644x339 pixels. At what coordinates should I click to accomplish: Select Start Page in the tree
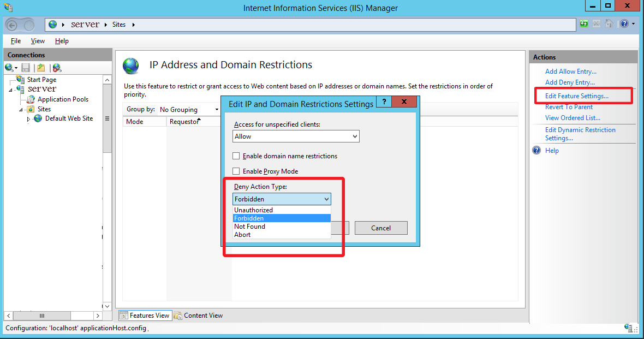41,79
